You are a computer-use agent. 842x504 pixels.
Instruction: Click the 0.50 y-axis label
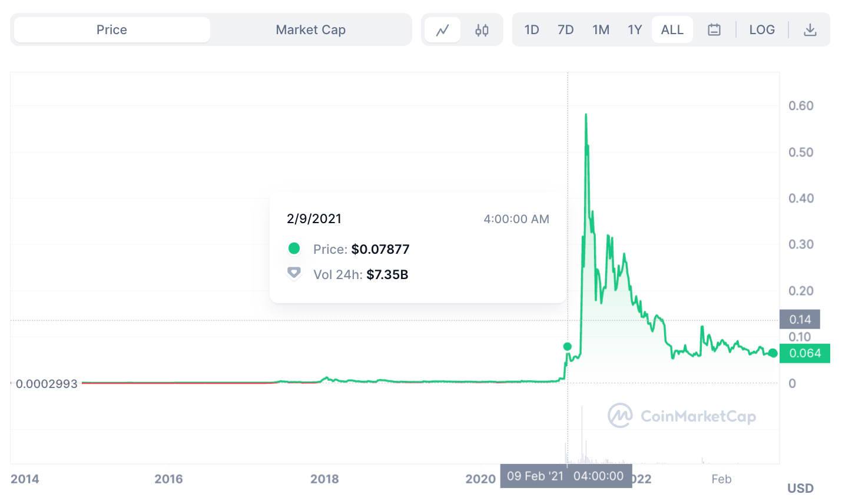coord(801,152)
